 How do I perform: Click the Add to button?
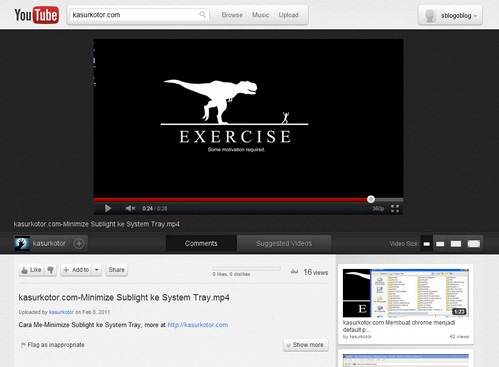(76, 270)
